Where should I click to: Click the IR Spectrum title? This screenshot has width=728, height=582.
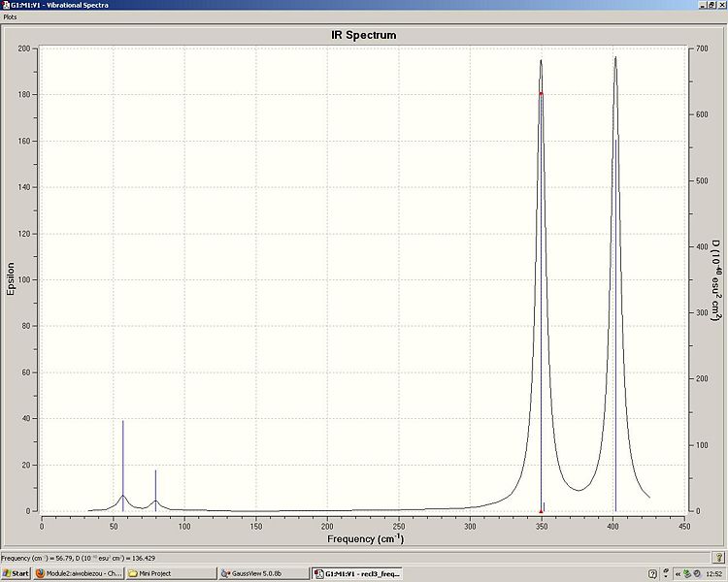coord(364,35)
